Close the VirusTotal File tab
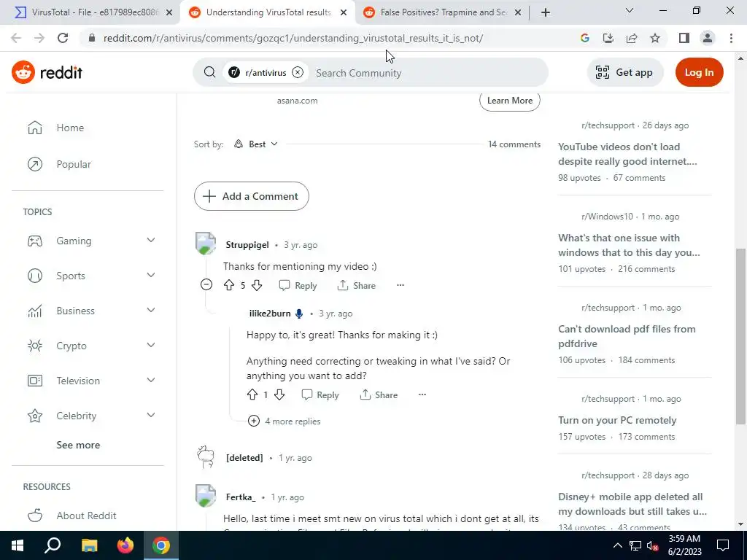The image size is (747, 560). (x=169, y=13)
